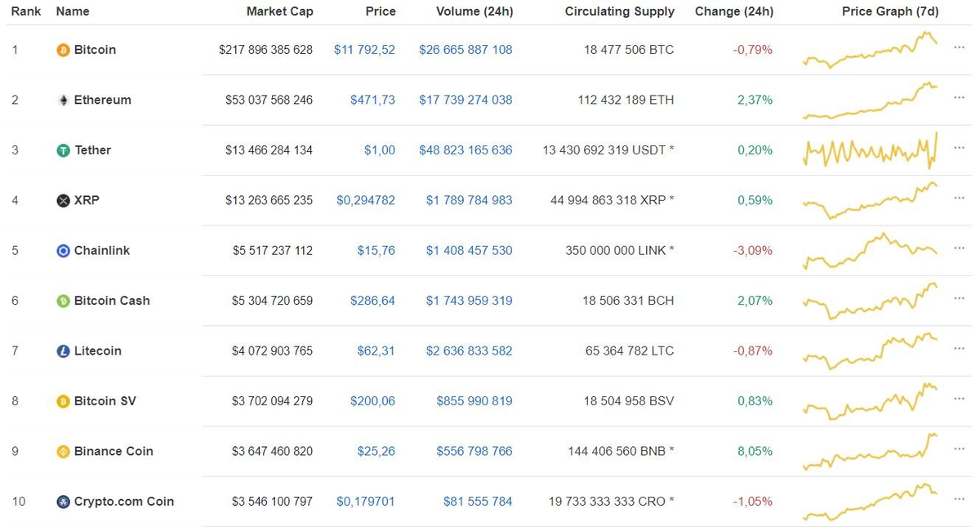Image resolution: width=980 pixels, height=527 pixels.
Task: Open Tether 7-day price graph
Action: pos(871,150)
